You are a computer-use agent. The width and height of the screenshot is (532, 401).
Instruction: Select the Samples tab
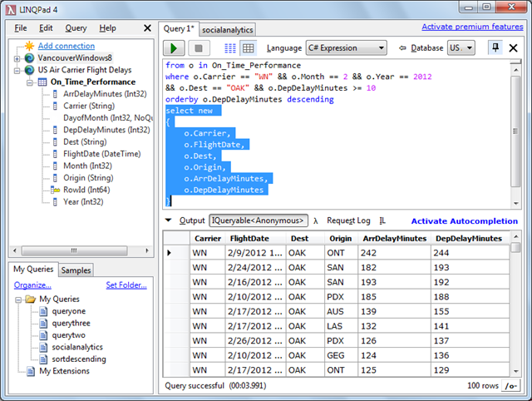point(76,270)
